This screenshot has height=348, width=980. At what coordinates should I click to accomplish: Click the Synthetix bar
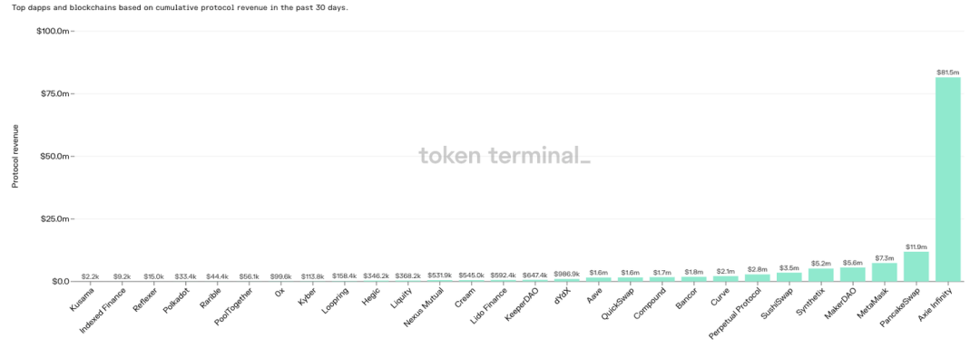coord(820,275)
